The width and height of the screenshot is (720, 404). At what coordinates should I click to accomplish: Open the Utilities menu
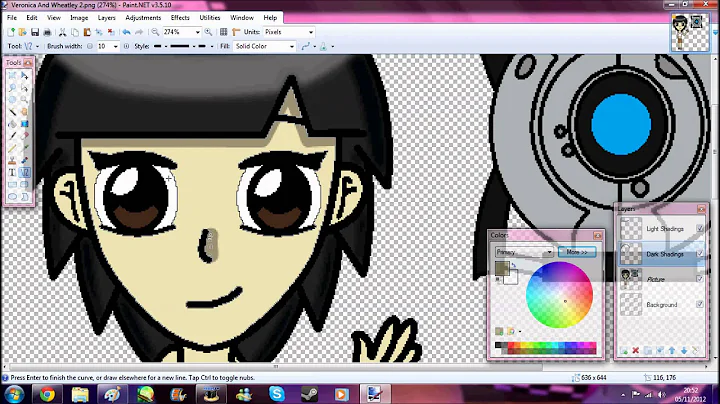coord(210,17)
